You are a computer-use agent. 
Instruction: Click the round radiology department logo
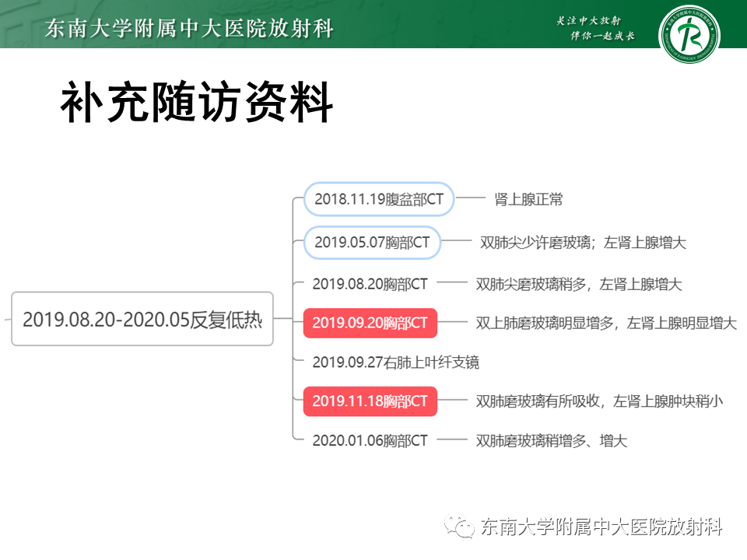[x=689, y=34]
